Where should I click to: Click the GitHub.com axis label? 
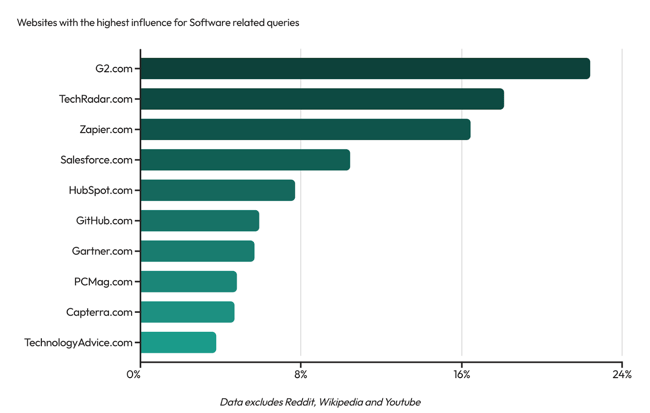(x=104, y=221)
